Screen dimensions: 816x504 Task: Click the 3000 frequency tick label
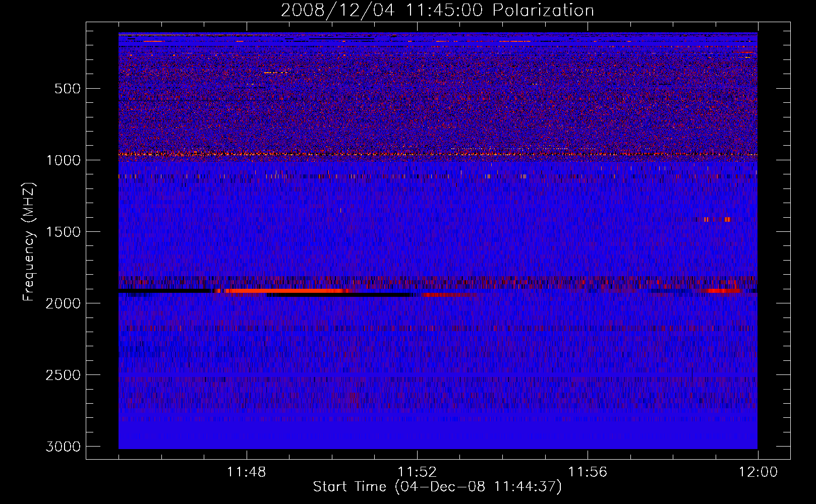tap(63, 447)
